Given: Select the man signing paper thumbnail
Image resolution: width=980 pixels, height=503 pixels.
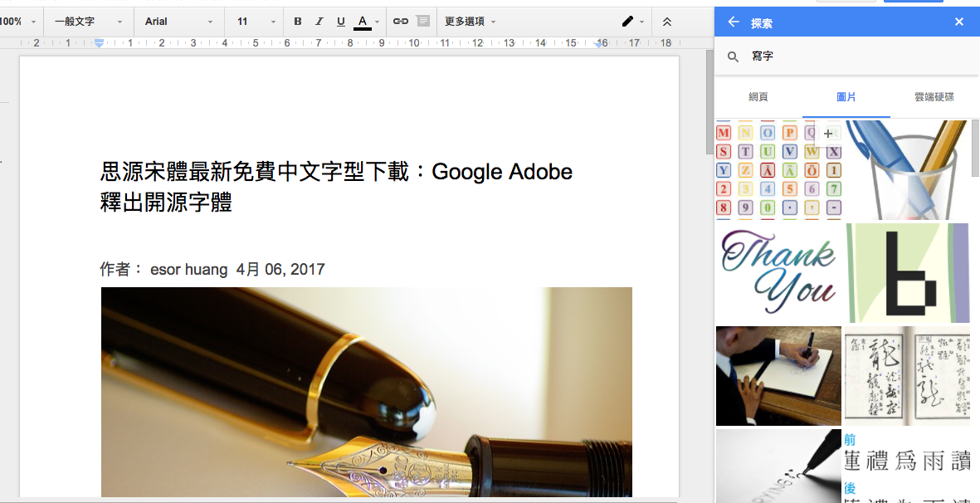Looking at the screenshot, I should point(778,376).
